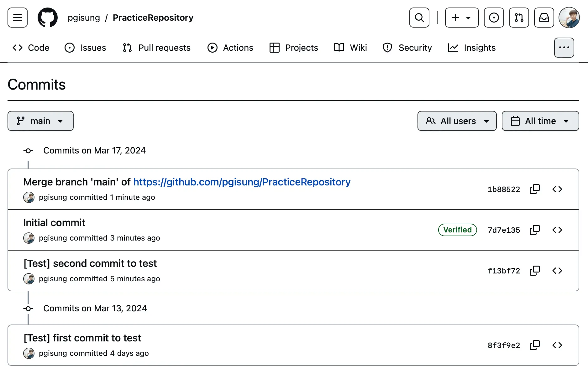588x374 pixels.
Task: Browse repository at commit 8f3f9e2
Action: coord(557,345)
